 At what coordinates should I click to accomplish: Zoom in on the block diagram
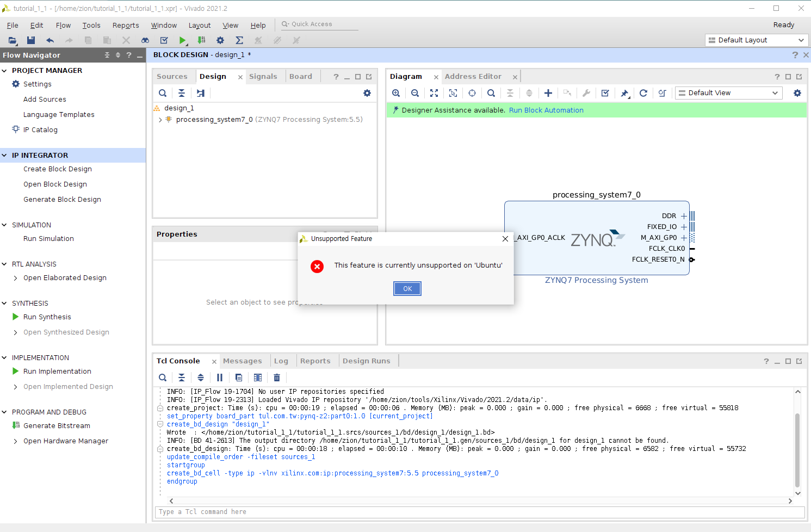396,93
